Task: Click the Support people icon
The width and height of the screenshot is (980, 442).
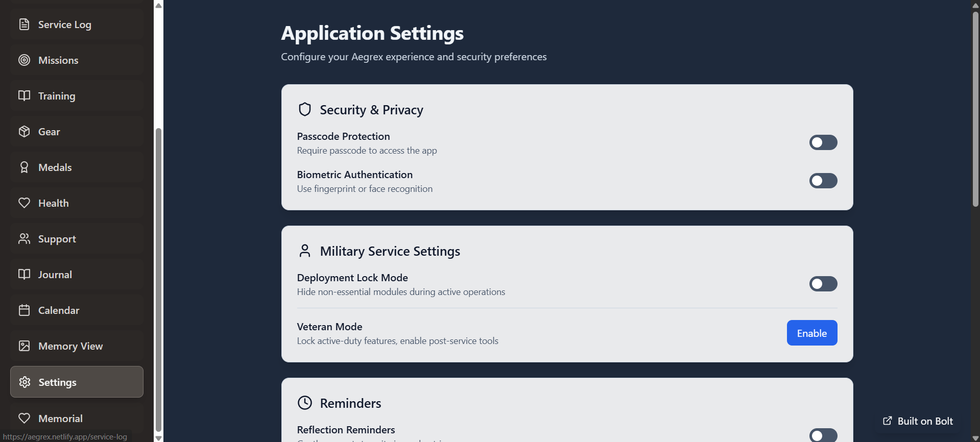Action: tap(24, 239)
